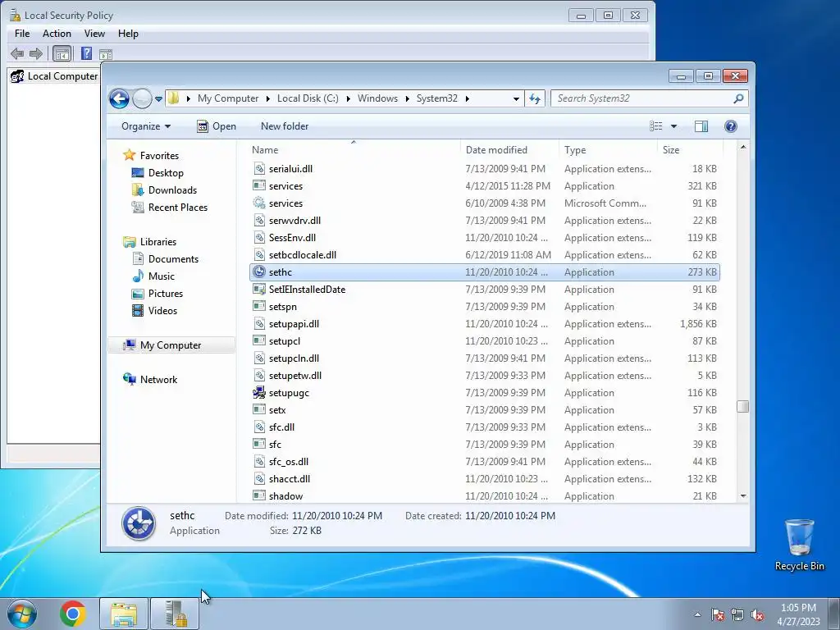The height and width of the screenshot is (630, 840).
Task: Open the Videos library
Action: (162, 311)
